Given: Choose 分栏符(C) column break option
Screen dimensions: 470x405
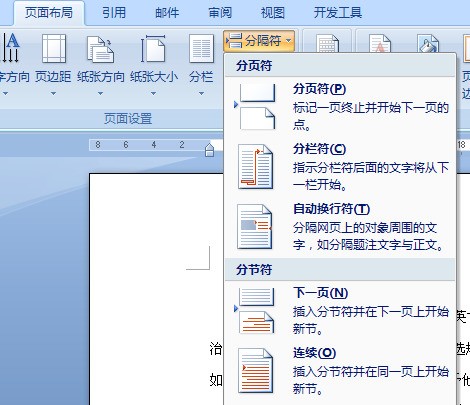Looking at the screenshot, I should [x=340, y=167].
